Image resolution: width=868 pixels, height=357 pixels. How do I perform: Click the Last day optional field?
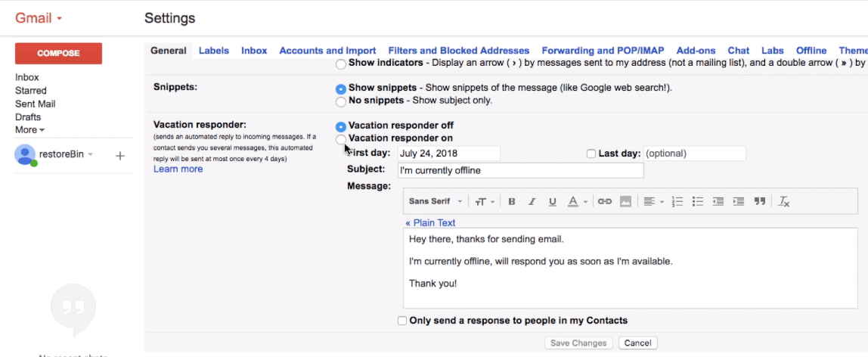[x=695, y=154]
